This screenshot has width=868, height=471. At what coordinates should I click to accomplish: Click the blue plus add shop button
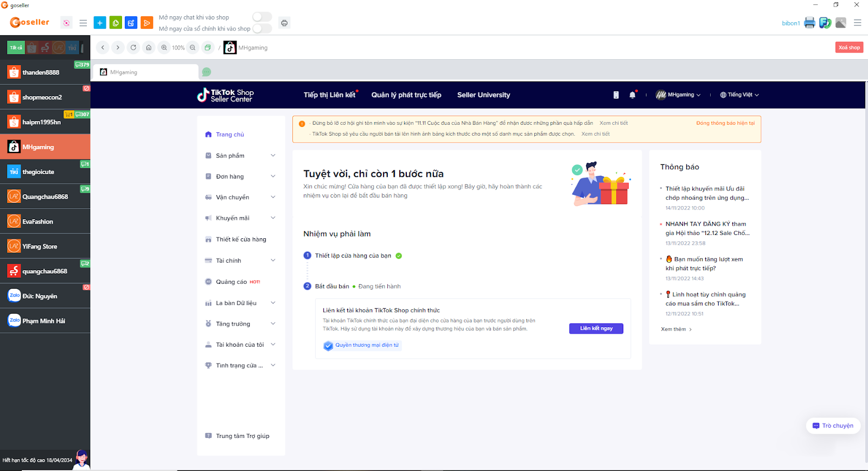[100, 23]
